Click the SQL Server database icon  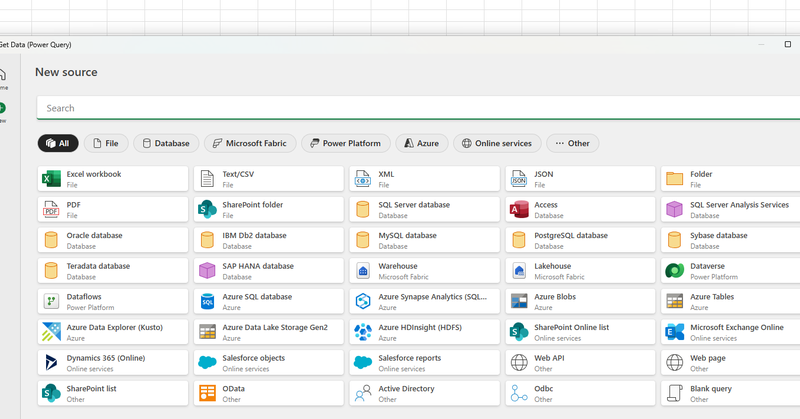pyautogui.click(x=363, y=210)
